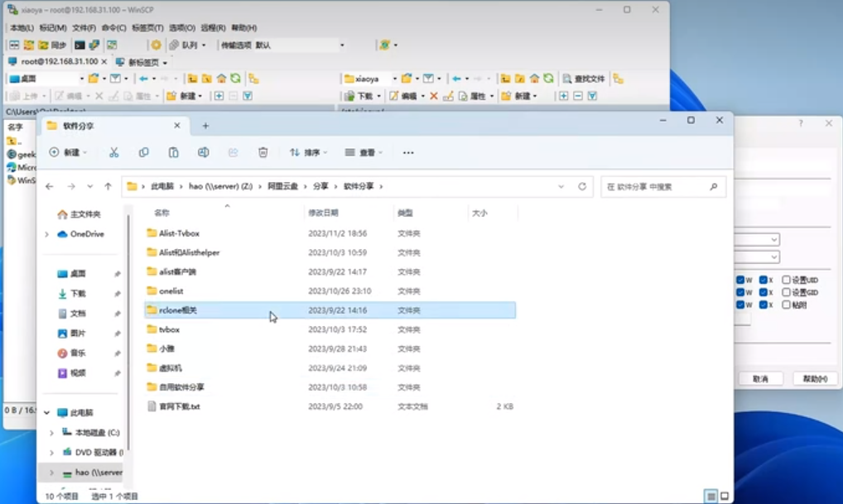Switch to large icons view in status bar
The width and height of the screenshot is (843, 504).
[x=724, y=496]
